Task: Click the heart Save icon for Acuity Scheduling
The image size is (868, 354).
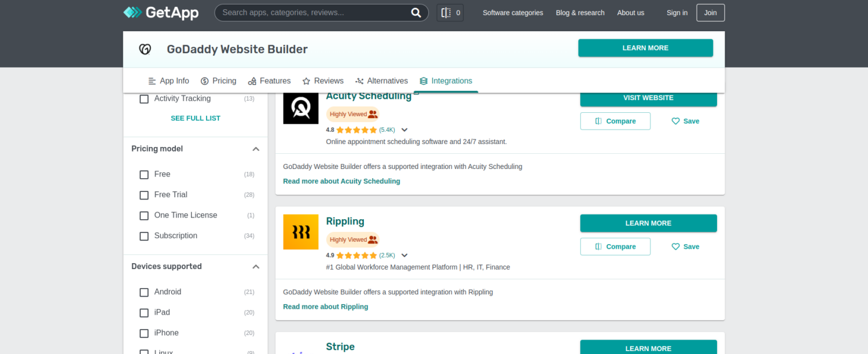Action: (x=675, y=121)
